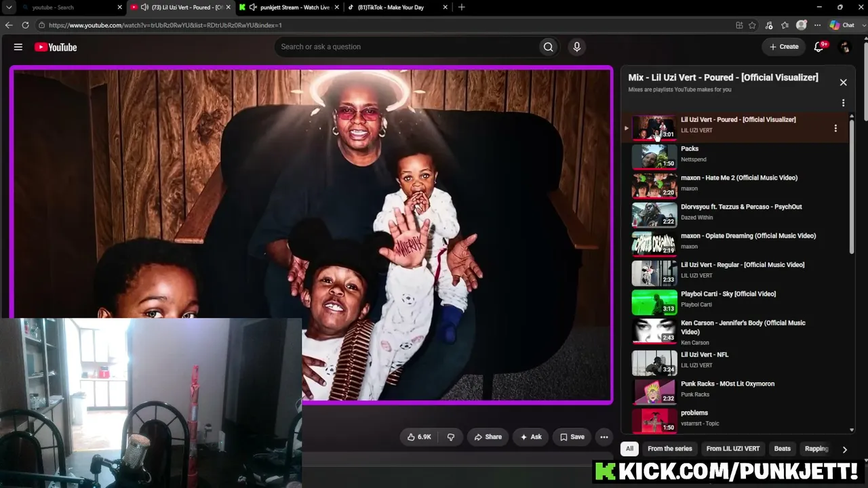
Task: Save the video to a playlist
Action: 572,437
